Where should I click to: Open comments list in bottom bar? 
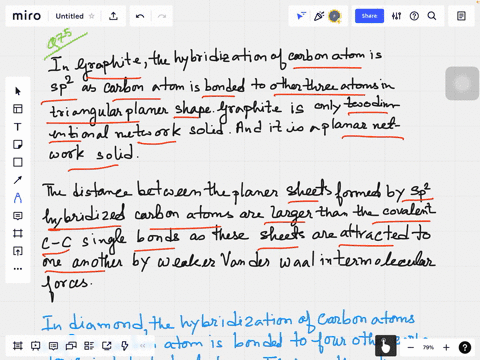coord(53,346)
